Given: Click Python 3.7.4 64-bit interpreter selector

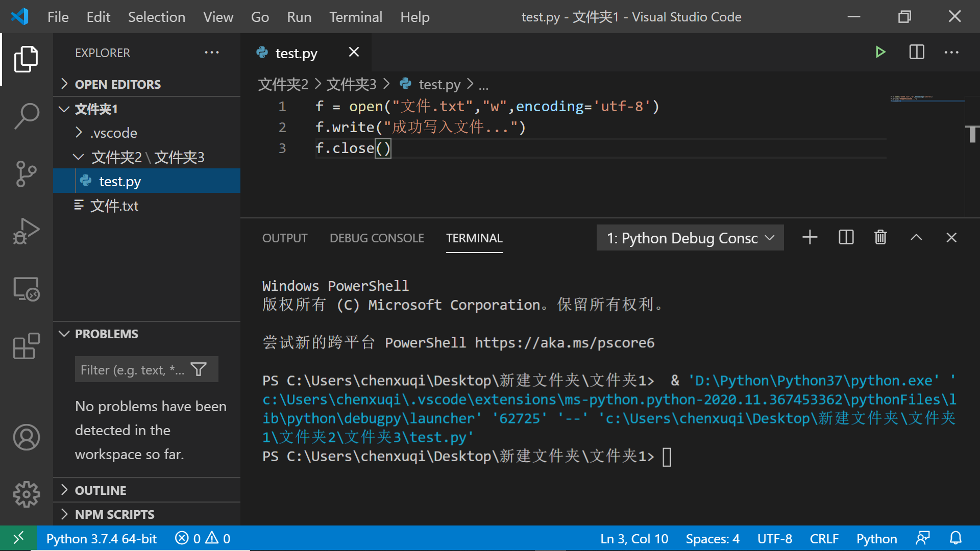Looking at the screenshot, I should click(x=101, y=539).
